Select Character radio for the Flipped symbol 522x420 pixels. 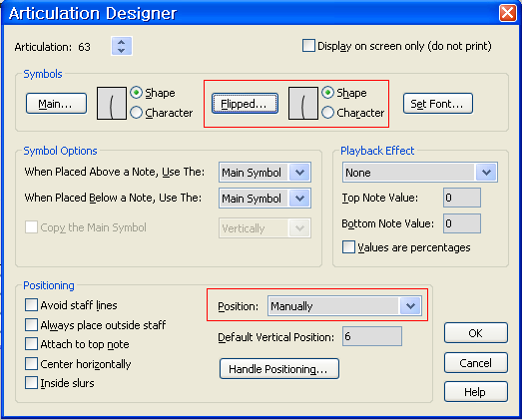328,113
